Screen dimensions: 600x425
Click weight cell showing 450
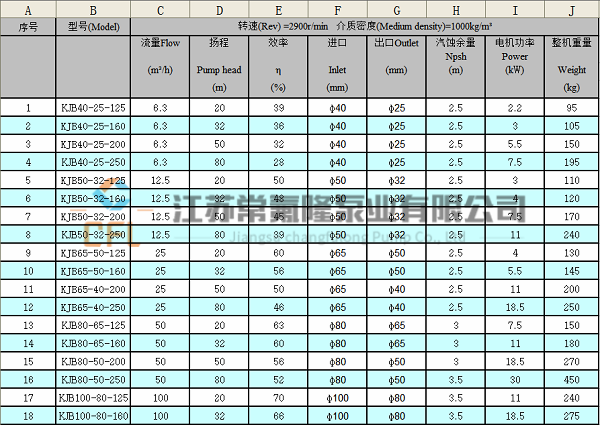click(571, 379)
